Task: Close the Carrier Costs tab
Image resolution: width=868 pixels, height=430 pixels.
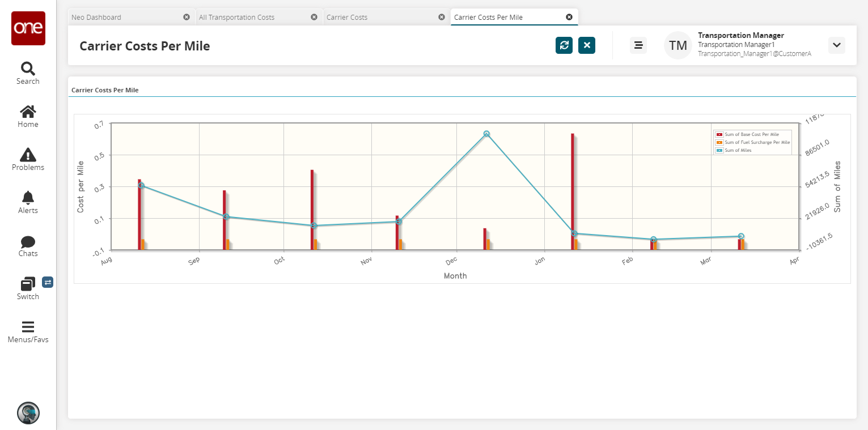Action: (442, 17)
